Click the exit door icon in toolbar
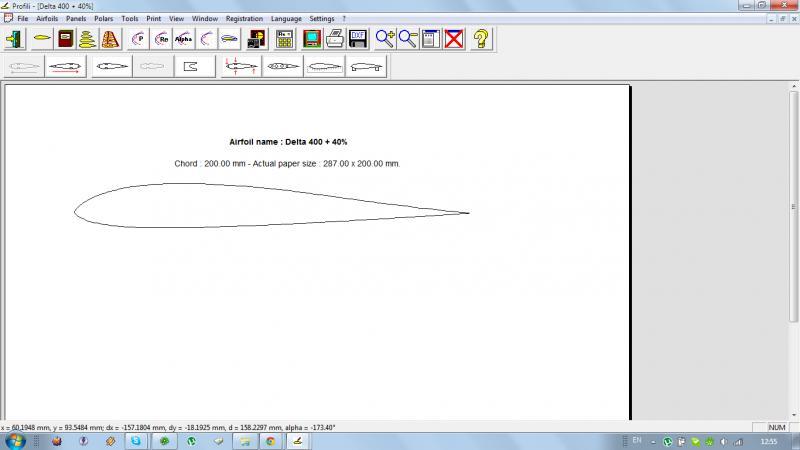The image size is (800, 450). (x=15, y=39)
